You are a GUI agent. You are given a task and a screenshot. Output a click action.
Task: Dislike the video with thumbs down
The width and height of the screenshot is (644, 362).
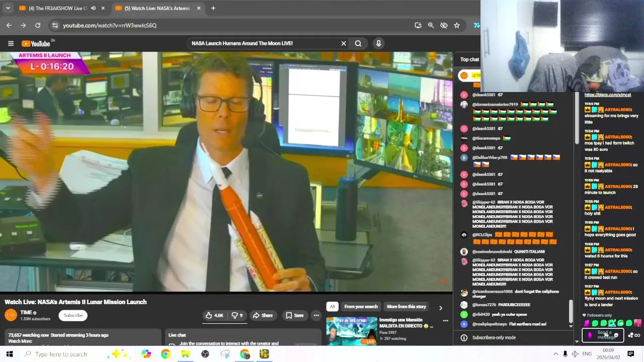237,315
